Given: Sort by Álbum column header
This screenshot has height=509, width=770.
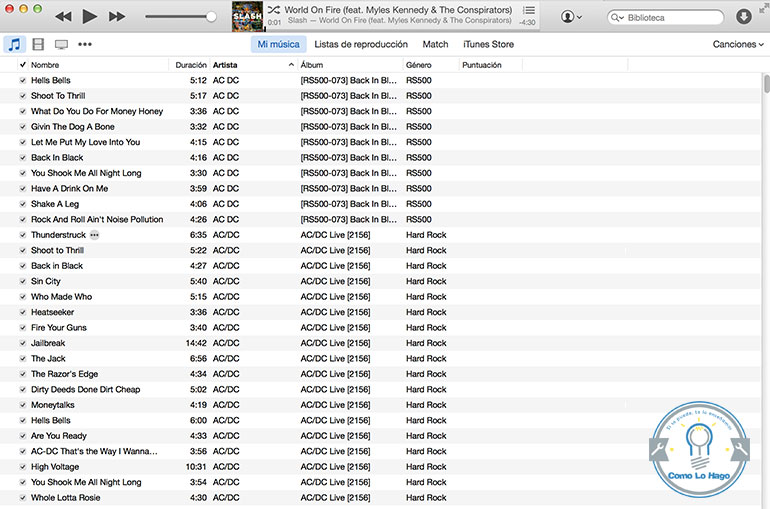Looking at the screenshot, I should pyautogui.click(x=312, y=65).
